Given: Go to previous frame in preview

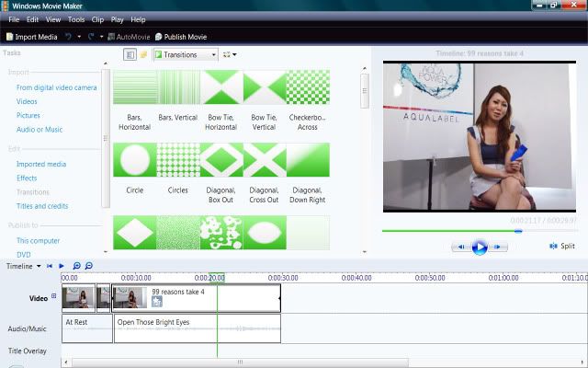Looking at the screenshot, I should tap(461, 247).
